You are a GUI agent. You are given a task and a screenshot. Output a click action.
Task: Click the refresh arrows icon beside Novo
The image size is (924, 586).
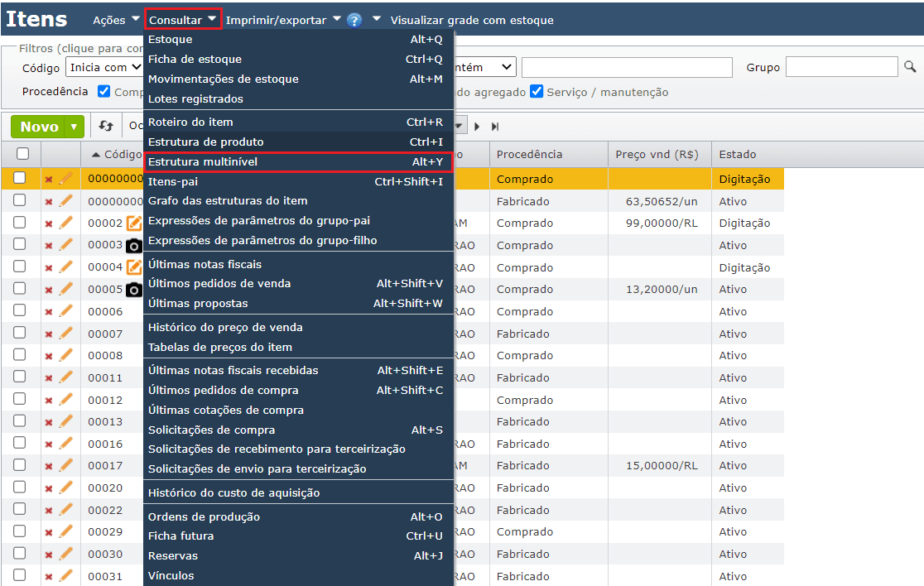point(106,126)
